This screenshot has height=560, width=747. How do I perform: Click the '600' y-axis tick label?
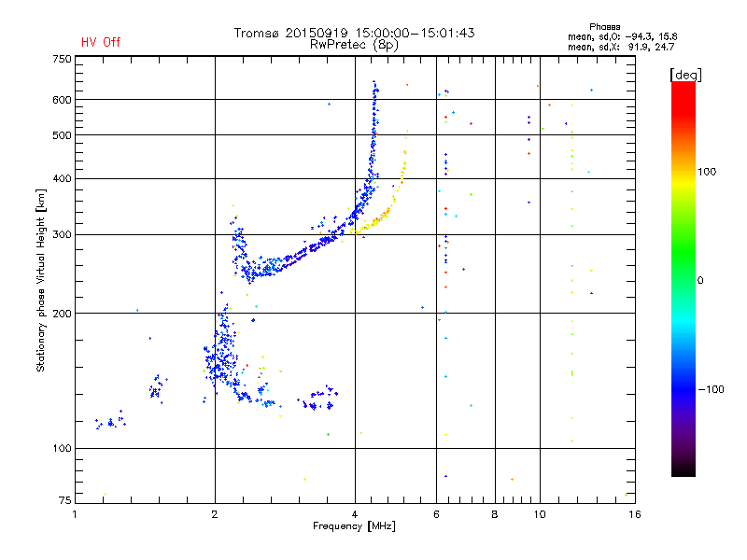pyautogui.click(x=62, y=100)
